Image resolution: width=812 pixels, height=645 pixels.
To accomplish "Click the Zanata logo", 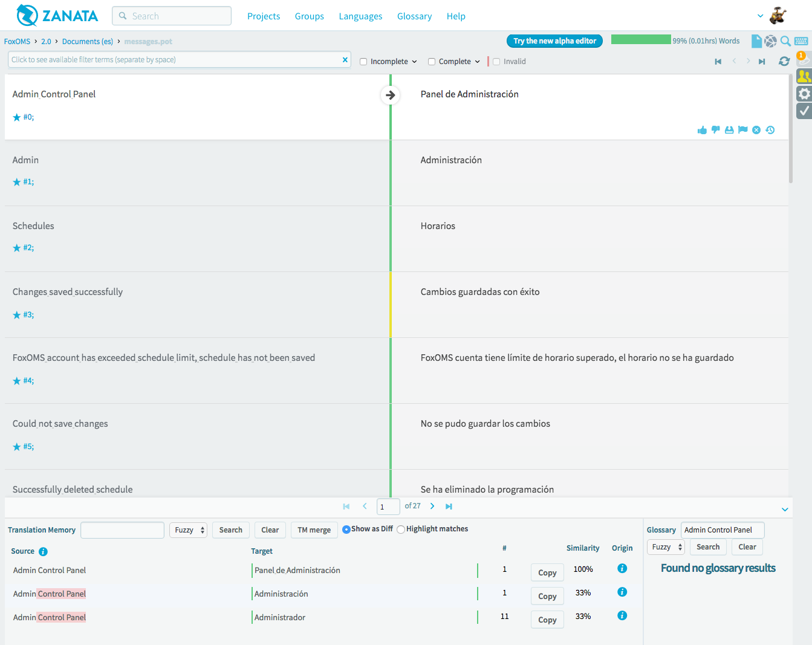I will [x=57, y=16].
